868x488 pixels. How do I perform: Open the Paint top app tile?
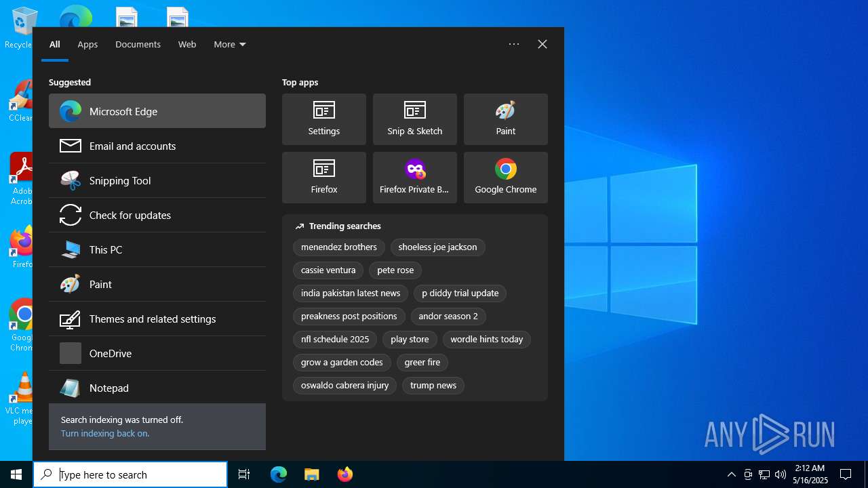coord(506,119)
